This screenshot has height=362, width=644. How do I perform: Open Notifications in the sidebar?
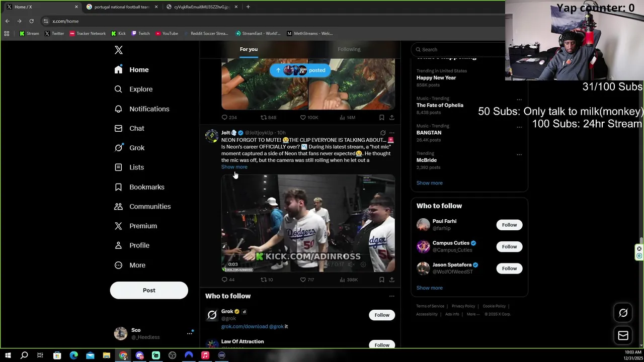pos(142,109)
